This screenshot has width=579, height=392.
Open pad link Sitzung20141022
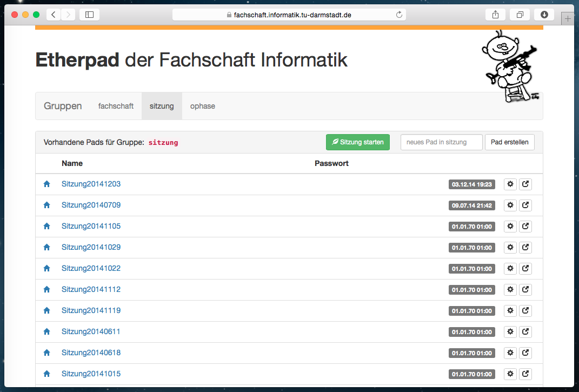point(91,268)
